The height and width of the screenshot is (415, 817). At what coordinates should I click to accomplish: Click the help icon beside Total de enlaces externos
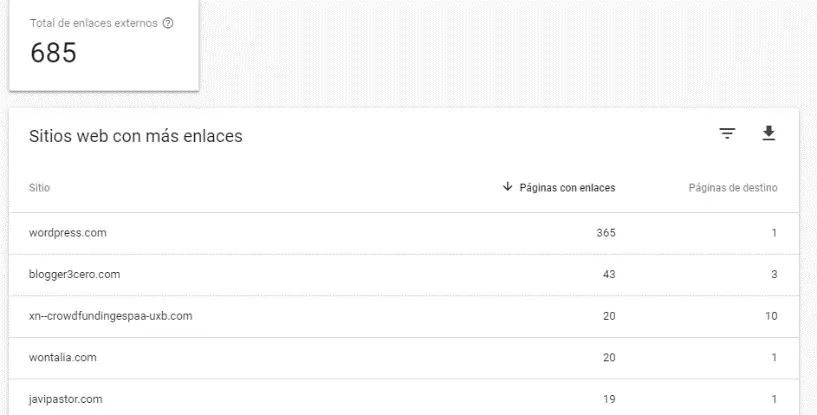(x=167, y=24)
